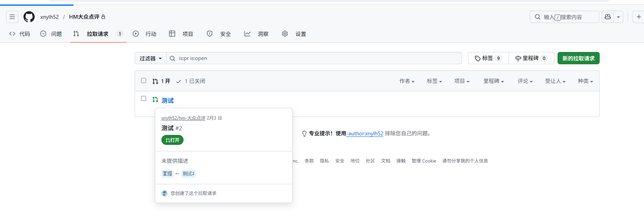Image resolution: width=644 pixels, height=224 pixels.
Task: Click the 新的拉取请求 button
Action: (x=578, y=58)
